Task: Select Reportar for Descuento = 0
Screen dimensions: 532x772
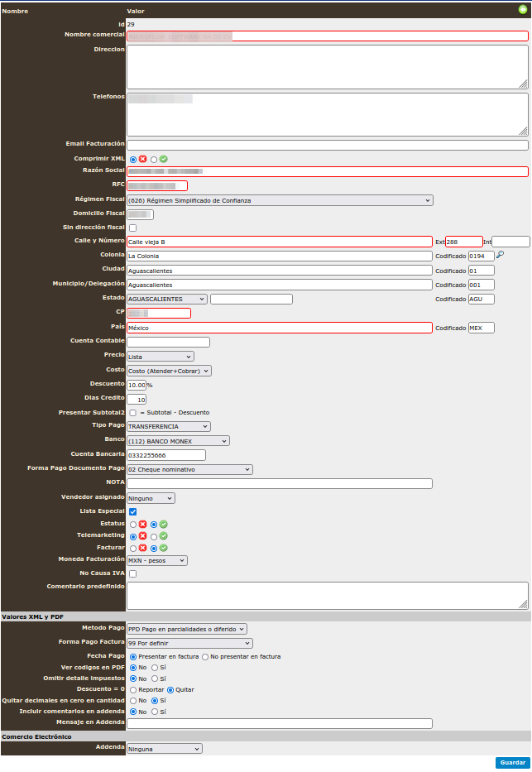Action: coord(133,690)
